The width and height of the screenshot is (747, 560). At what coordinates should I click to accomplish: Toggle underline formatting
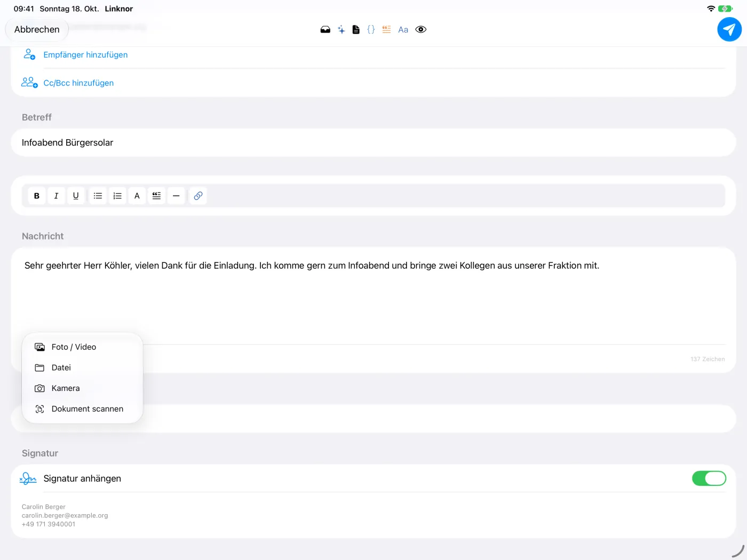click(x=76, y=196)
